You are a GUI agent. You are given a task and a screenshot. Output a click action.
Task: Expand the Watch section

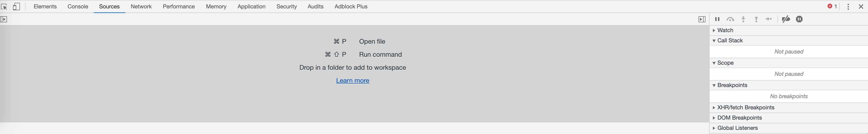pos(725,30)
